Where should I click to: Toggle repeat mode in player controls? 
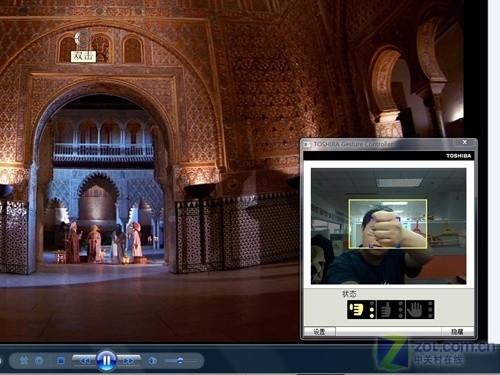[x=39, y=360]
